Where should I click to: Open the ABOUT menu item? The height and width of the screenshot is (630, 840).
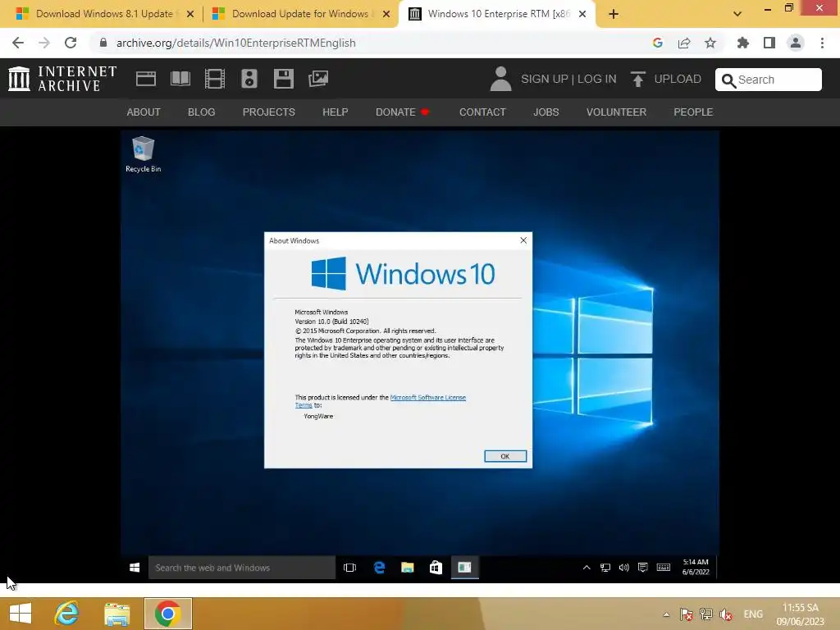click(144, 112)
